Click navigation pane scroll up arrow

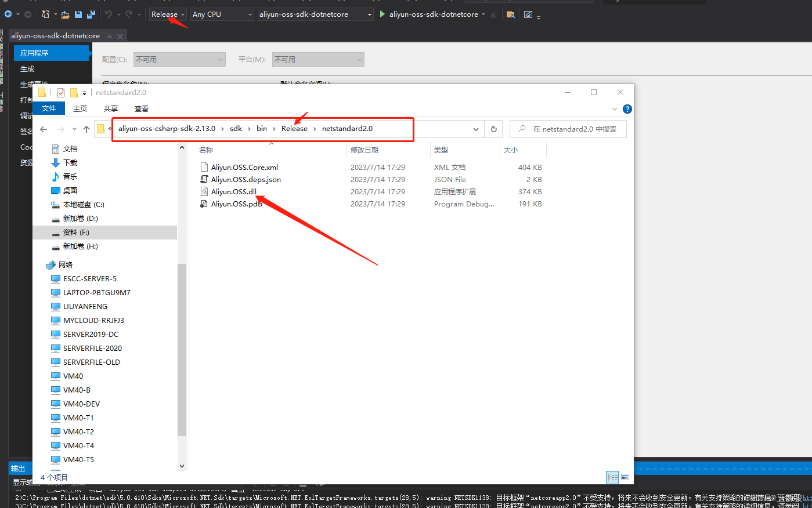click(x=182, y=148)
